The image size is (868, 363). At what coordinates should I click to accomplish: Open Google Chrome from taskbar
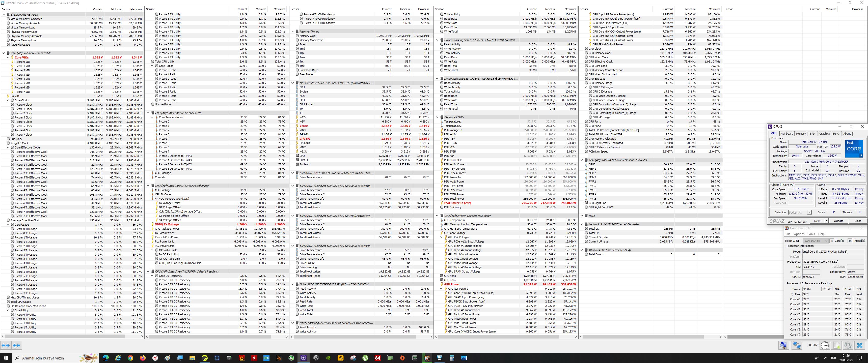pyautogui.click(x=130, y=358)
